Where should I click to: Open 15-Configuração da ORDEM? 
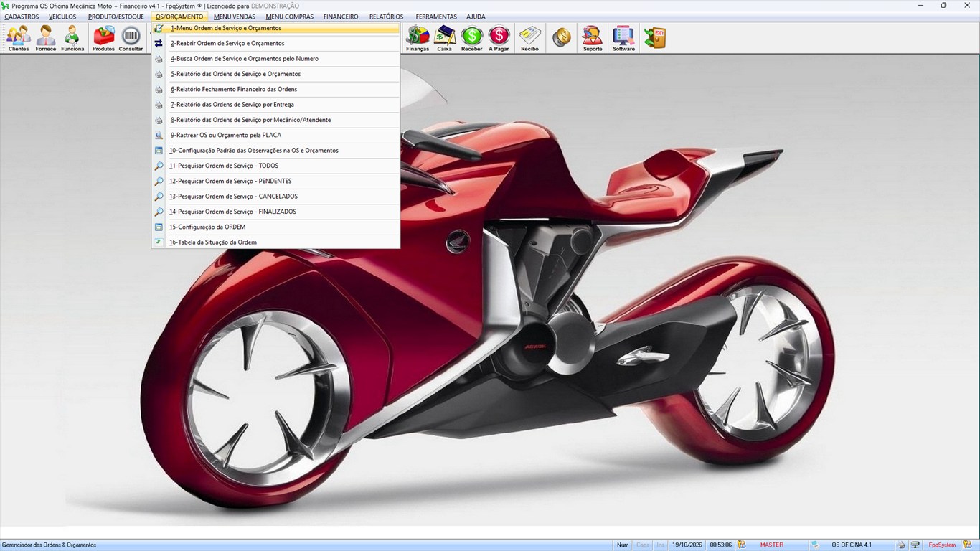(275, 227)
